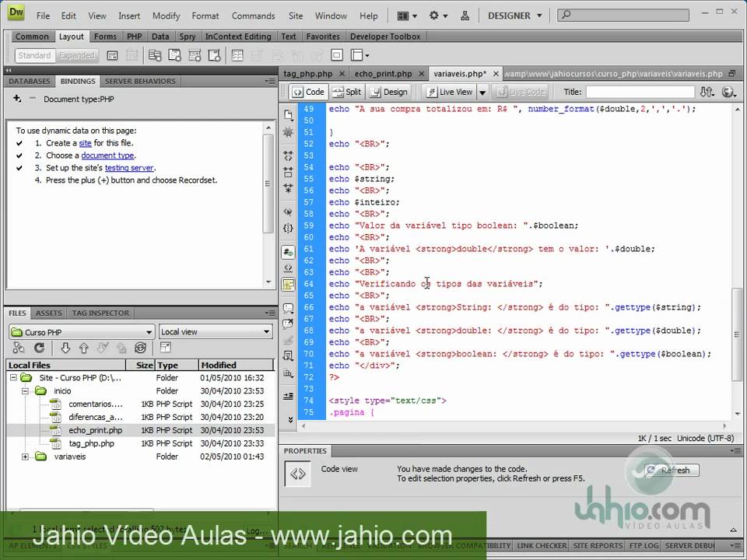The height and width of the screenshot is (560, 747).
Task: Switch to Design view
Action: 389,92
